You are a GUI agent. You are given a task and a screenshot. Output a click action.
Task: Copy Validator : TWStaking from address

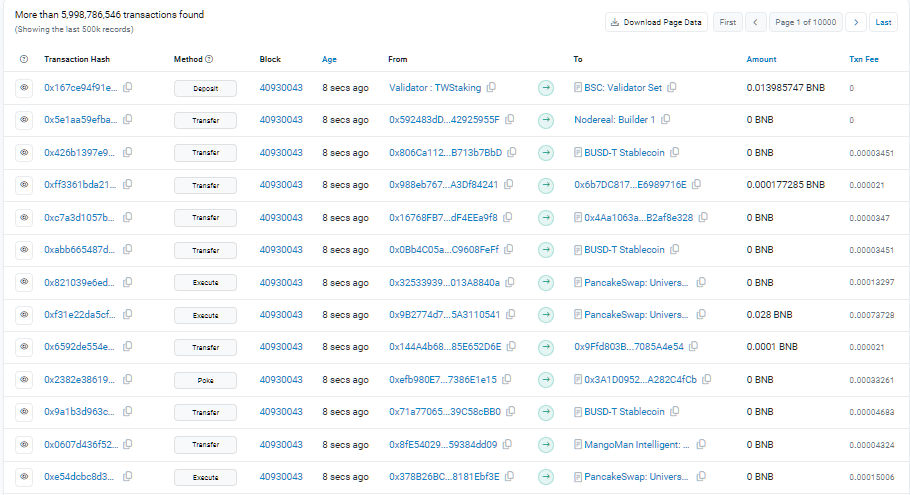[x=492, y=88]
